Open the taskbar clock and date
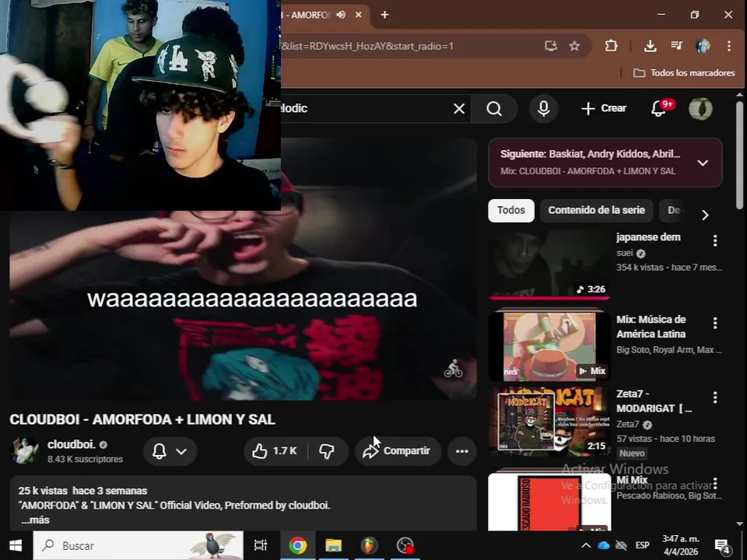This screenshot has width=747, height=560. 680,545
